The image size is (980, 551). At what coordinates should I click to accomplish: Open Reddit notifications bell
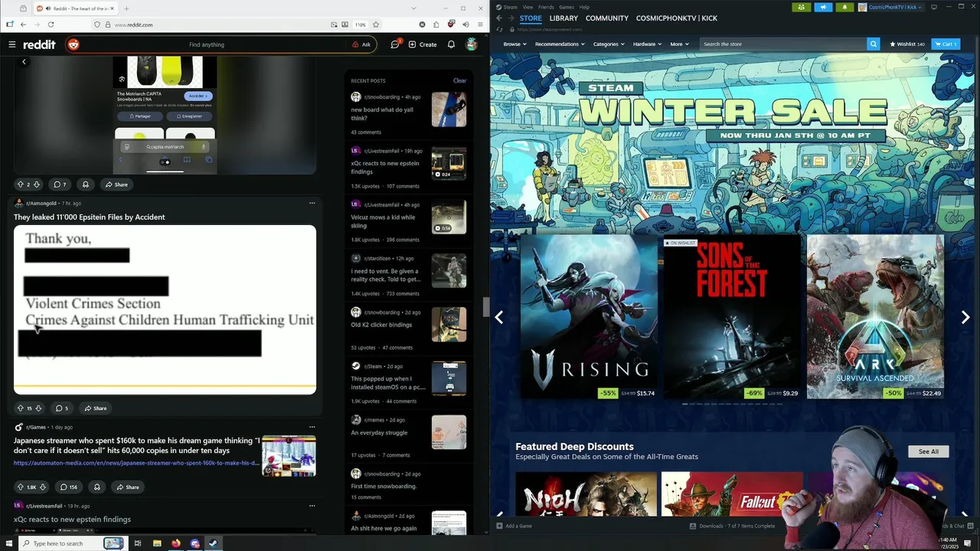coord(451,44)
